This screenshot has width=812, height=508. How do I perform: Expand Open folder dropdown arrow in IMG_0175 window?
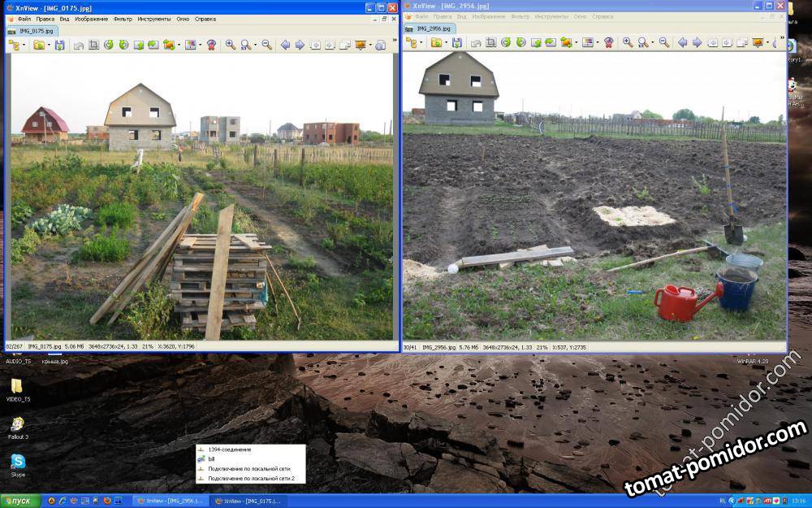(49, 45)
